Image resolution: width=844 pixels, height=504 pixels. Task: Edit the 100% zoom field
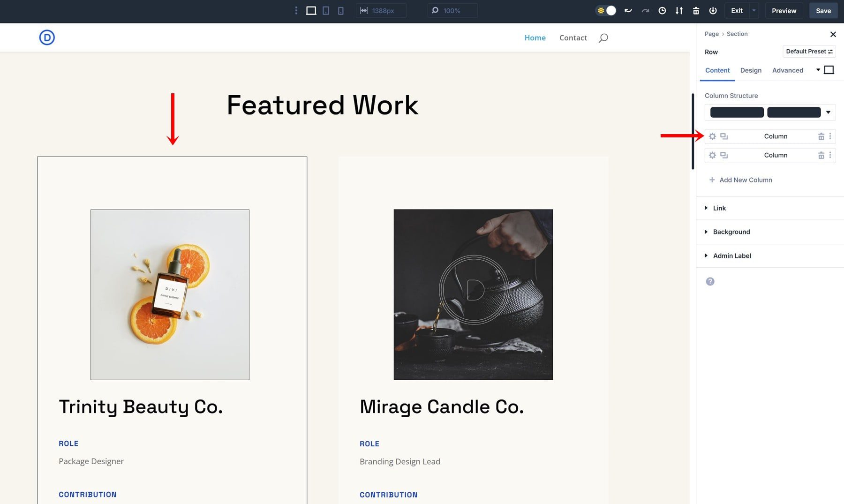click(x=452, y=10)
